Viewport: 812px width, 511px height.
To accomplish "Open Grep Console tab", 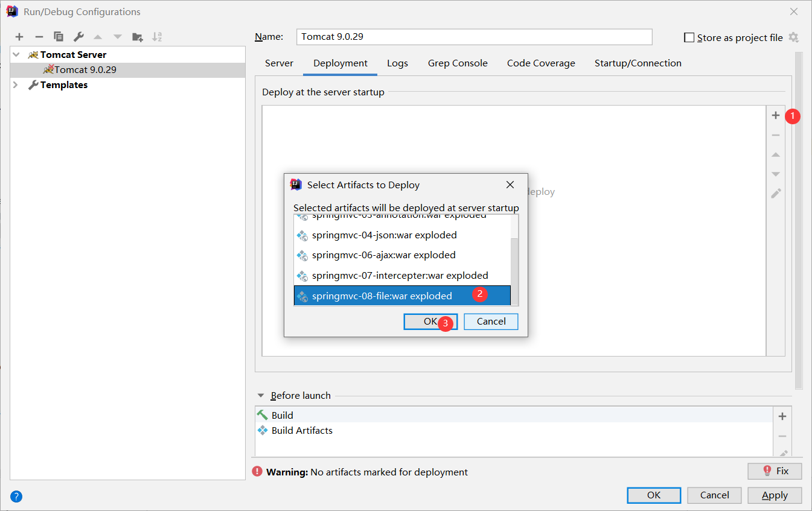I will pos(458,63).
